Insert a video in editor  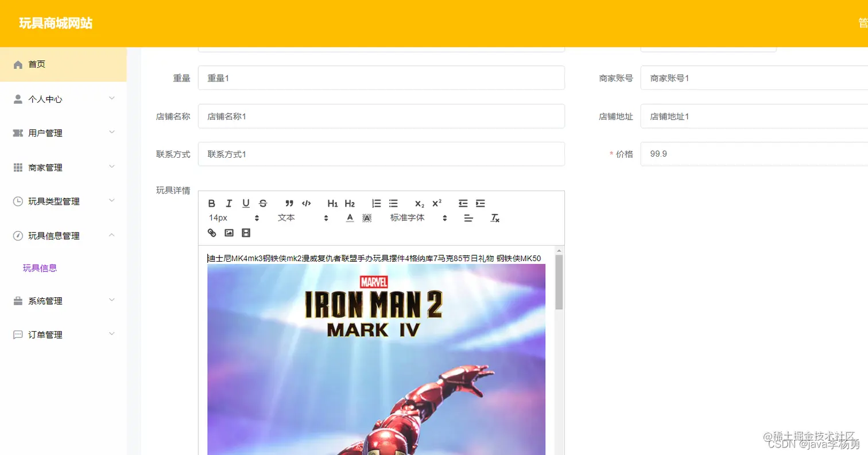point(246,233)
